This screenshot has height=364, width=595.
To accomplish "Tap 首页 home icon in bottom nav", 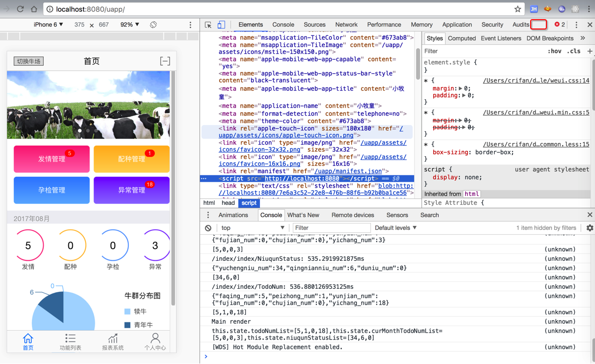I will pyautogui.click(x=28, y=338).
